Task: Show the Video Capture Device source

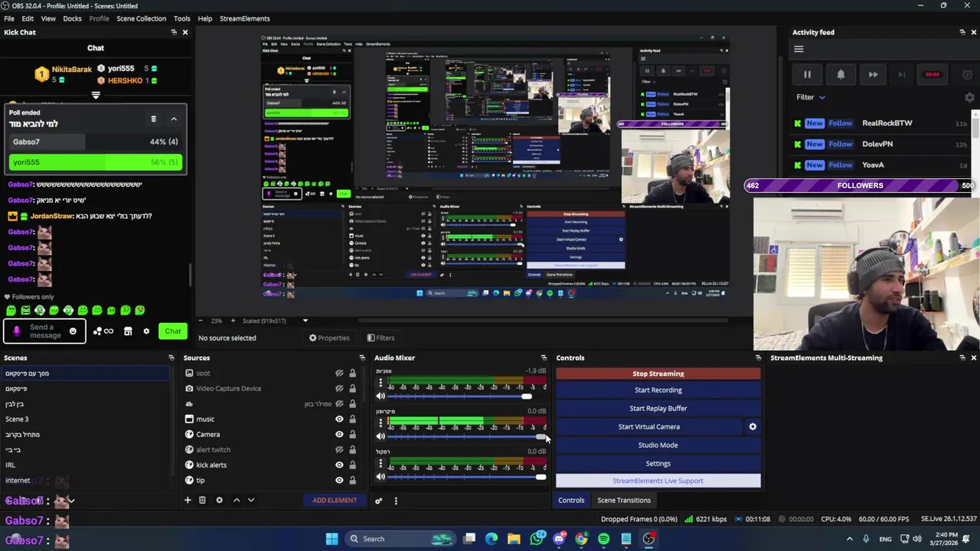Action: pyautogui.click(x=339, y=388)
